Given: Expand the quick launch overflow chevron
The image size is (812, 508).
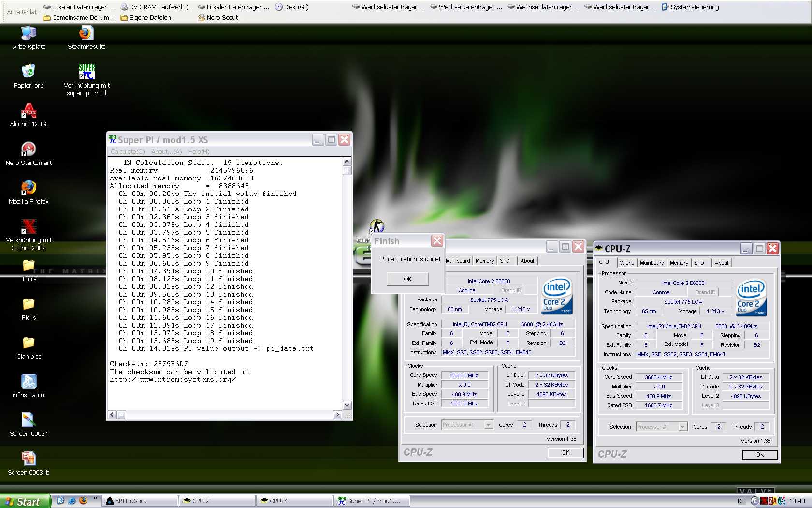Looking at the screenshot, I should (95, 499).
